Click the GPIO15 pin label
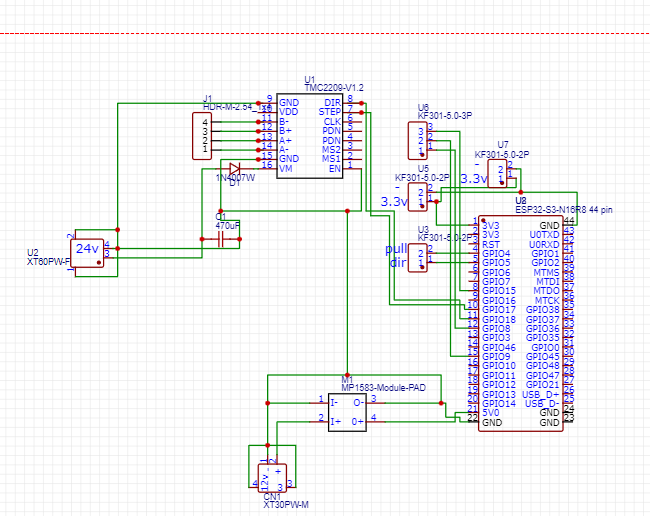The width and height of the screenshot is (650, 516). [x=499, y=291]
